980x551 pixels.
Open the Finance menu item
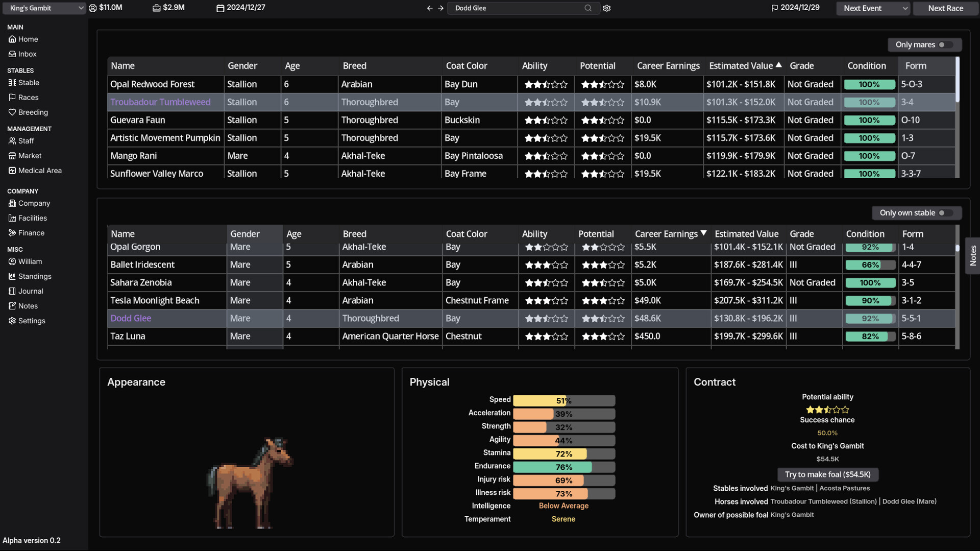click(x=31, y=233)
